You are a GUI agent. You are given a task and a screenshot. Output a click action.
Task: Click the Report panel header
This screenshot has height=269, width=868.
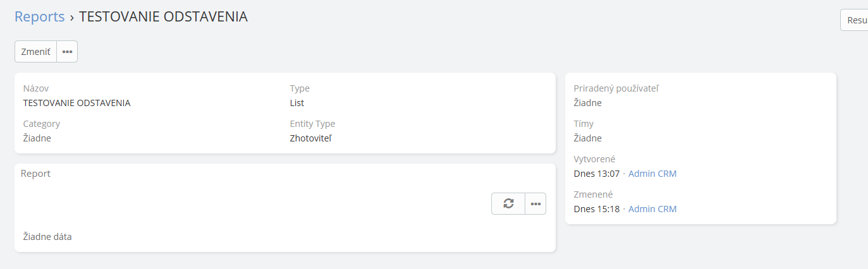point(36,174)
